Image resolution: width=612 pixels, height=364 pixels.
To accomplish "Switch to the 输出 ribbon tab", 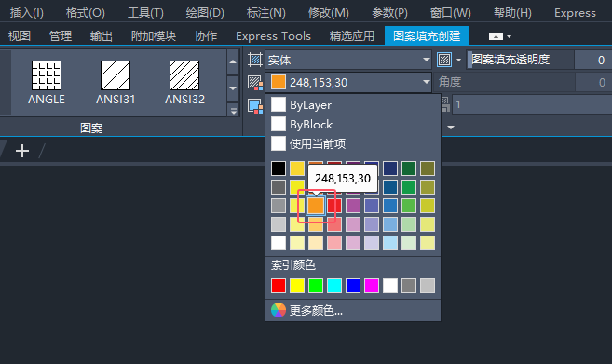I will pos(102,36).
